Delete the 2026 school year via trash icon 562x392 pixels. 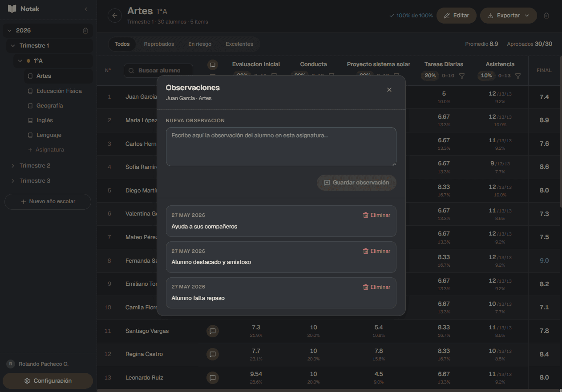[85, 31]
